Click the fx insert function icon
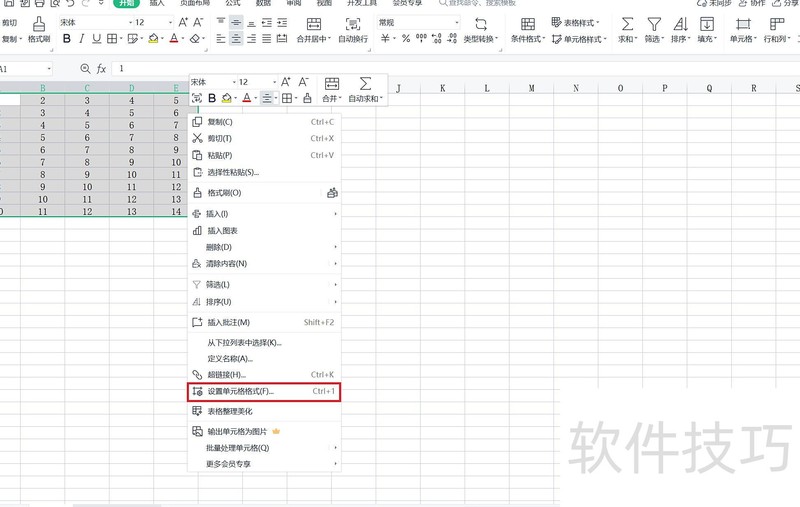The height and width of the screenshot is (507, 800). 101,69
